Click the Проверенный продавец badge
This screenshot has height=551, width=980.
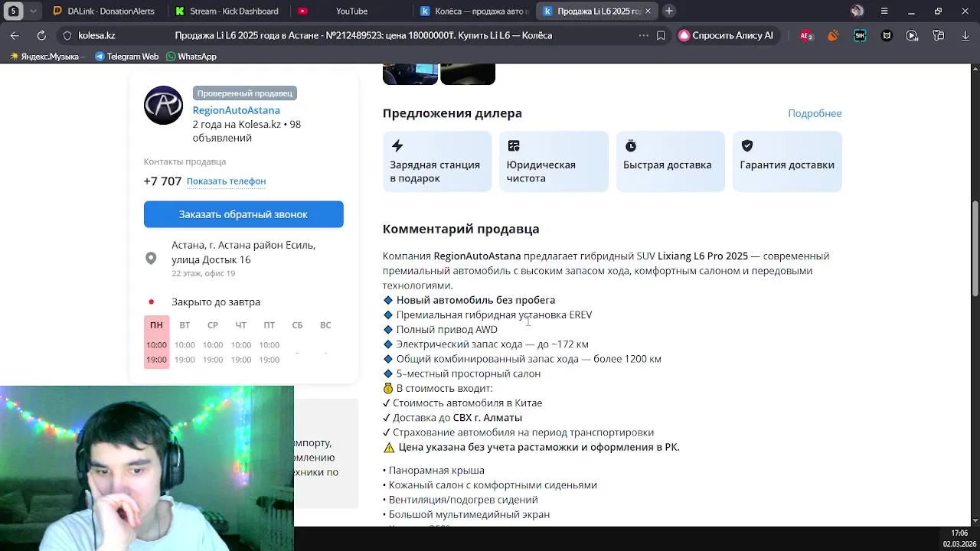coord(245,93)
